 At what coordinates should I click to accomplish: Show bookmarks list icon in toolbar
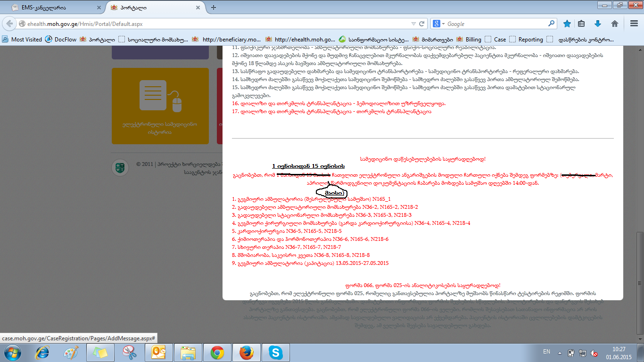coord(582,24)
